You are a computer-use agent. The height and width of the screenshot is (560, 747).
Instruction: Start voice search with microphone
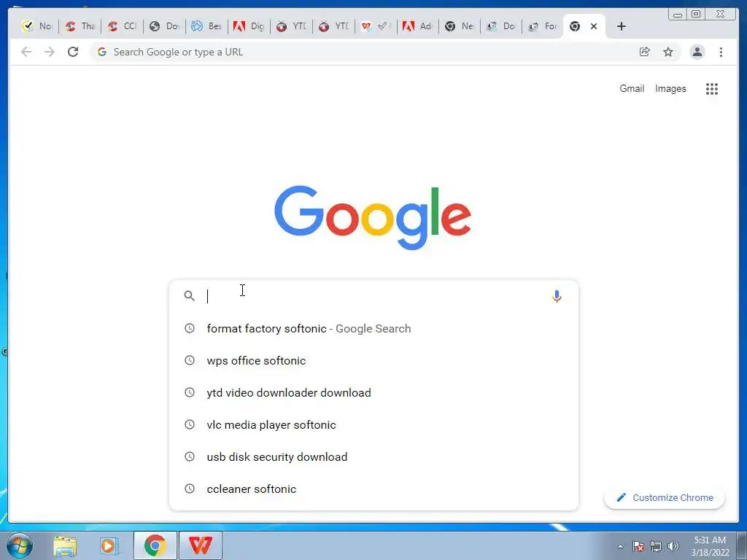(x=557, y=296)
